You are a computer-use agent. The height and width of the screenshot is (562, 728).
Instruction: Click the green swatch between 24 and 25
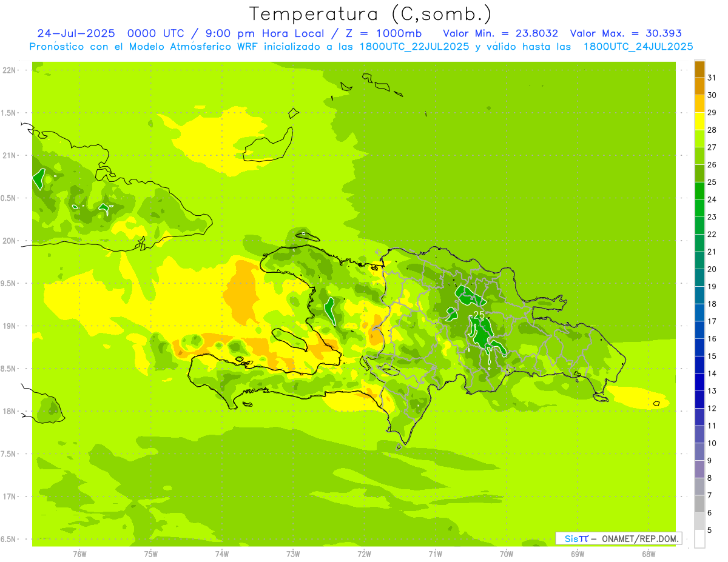[x=699, y=191]
